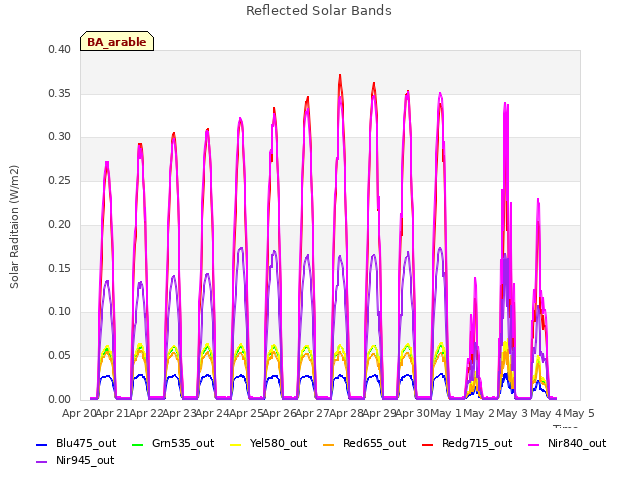Click the 0.35 y-axis tick label
The width and height of the screenshot is (640, 480).
point(59,93)
